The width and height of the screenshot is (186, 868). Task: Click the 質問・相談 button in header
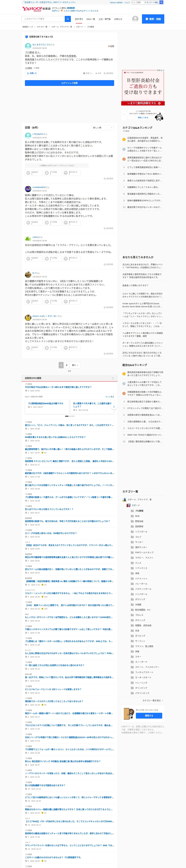point(153,19)
